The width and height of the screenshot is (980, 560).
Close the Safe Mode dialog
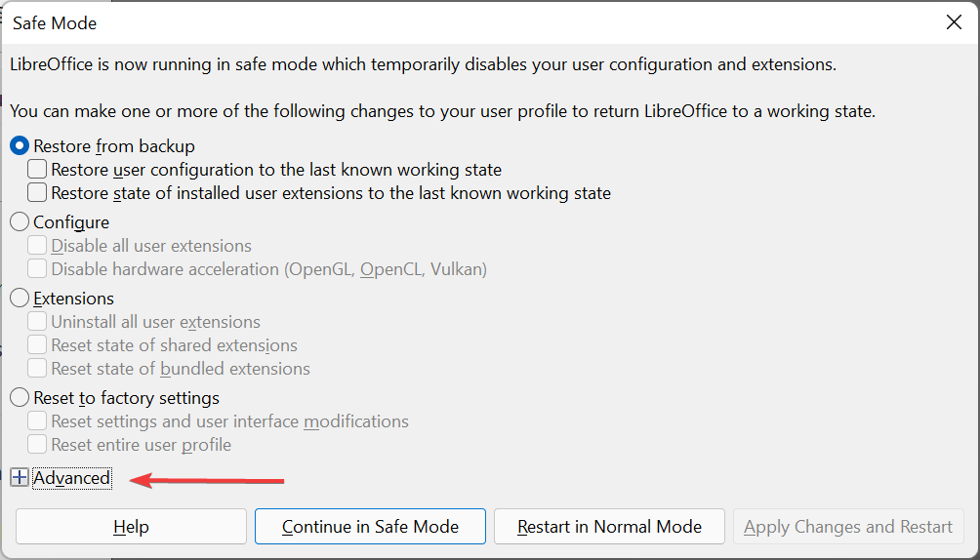954,22
